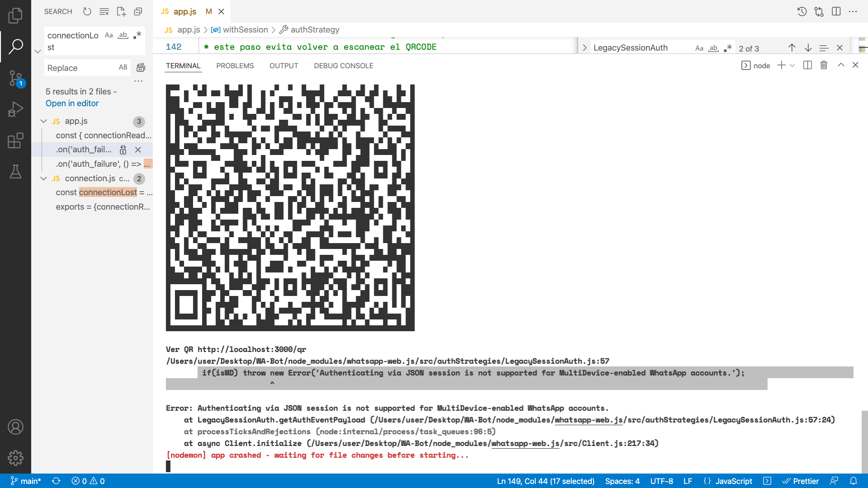Collapse app.js search results group
Image resolution: width=868 pixels, height=488 pixels.
pyautogui.click(x=43, y=121)
